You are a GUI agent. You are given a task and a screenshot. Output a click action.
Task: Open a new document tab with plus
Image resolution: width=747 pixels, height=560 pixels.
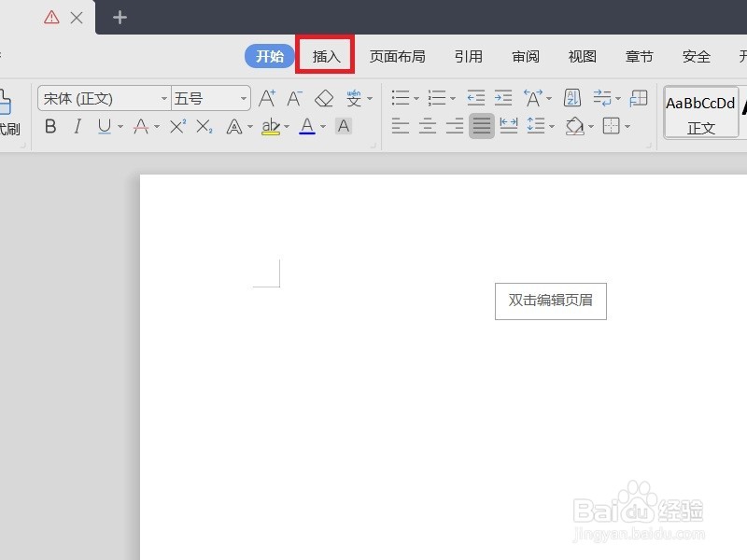pos(120,18)
